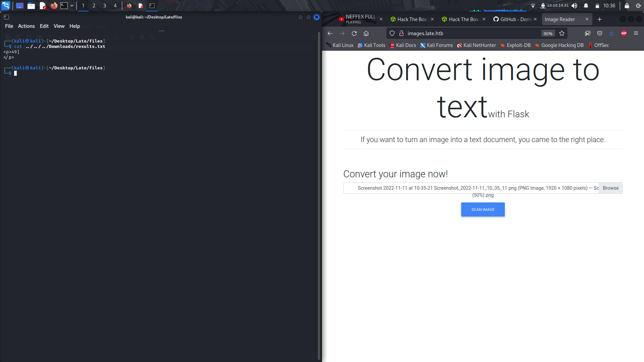Image resolution: width=644 pixels, height=362 pixels.
Task: Toggle tracking protection via the shield icon
Action: tap(392, 33)
